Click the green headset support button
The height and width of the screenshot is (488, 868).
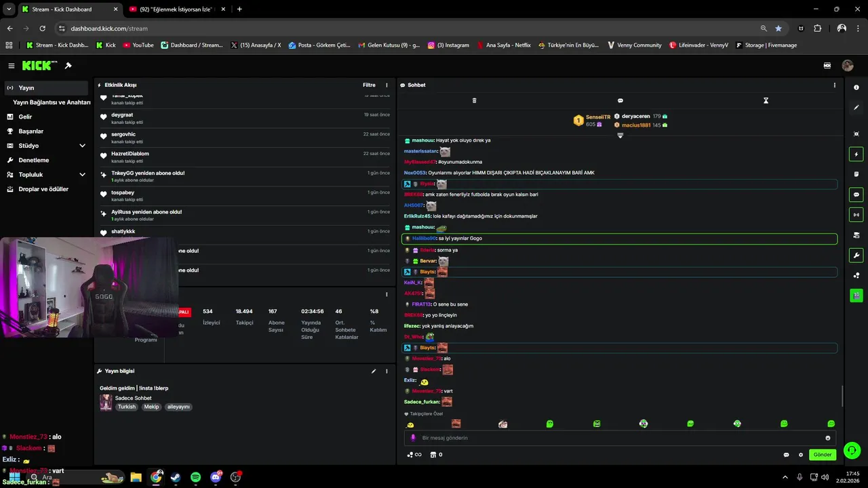coord(852,450)
